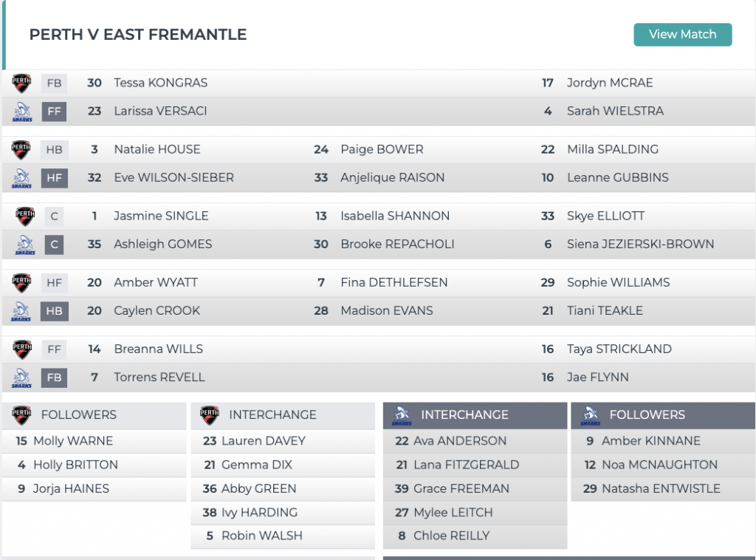Screen dimensions: 756x560
Task: Click the Perth v East Fremantle heading
Action: tap(138, 35)
